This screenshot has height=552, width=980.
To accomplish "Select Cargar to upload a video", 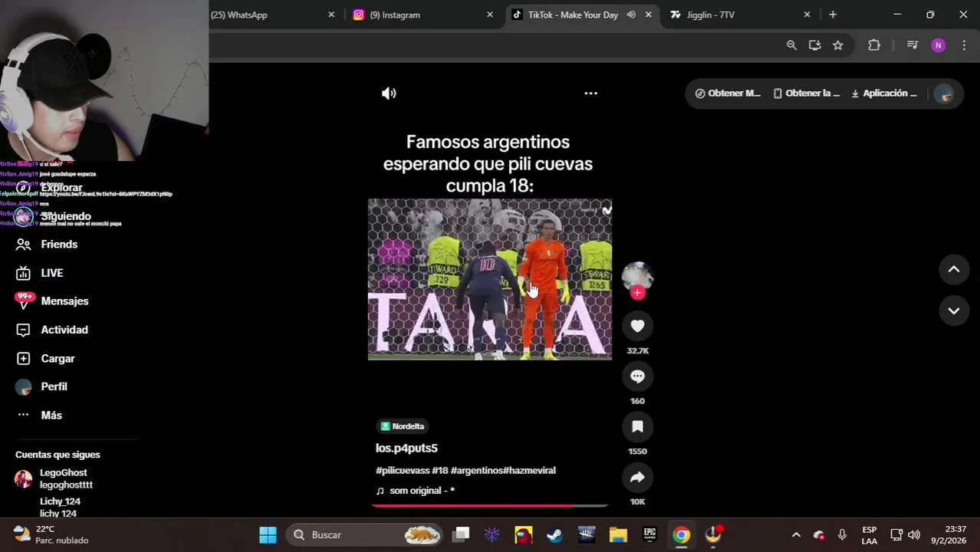I will [58, 359].
